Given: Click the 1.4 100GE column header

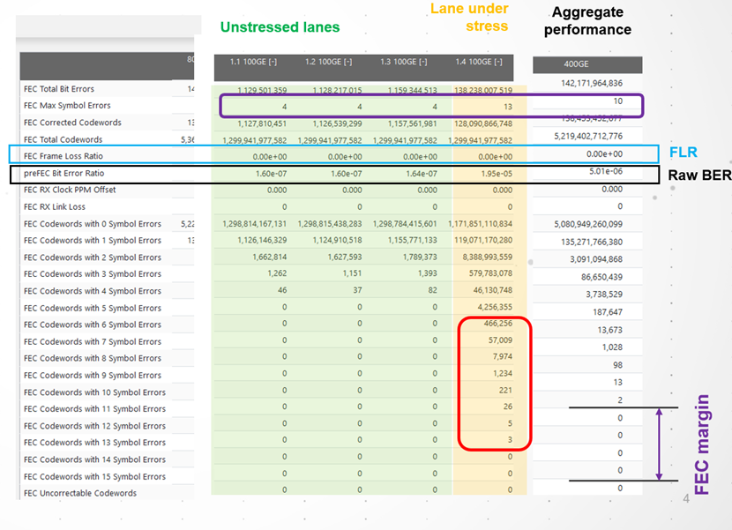Looking at the screenshot, I should click(x=479, y=62).
